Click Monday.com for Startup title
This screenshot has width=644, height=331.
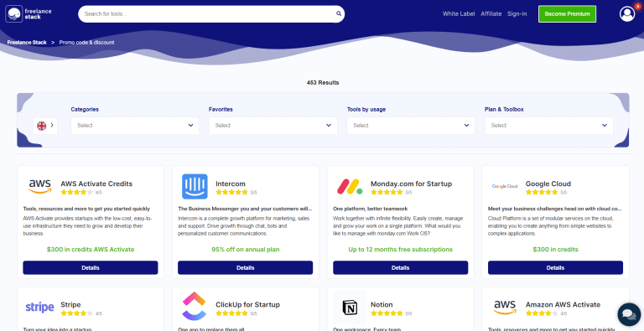(411, 184)
